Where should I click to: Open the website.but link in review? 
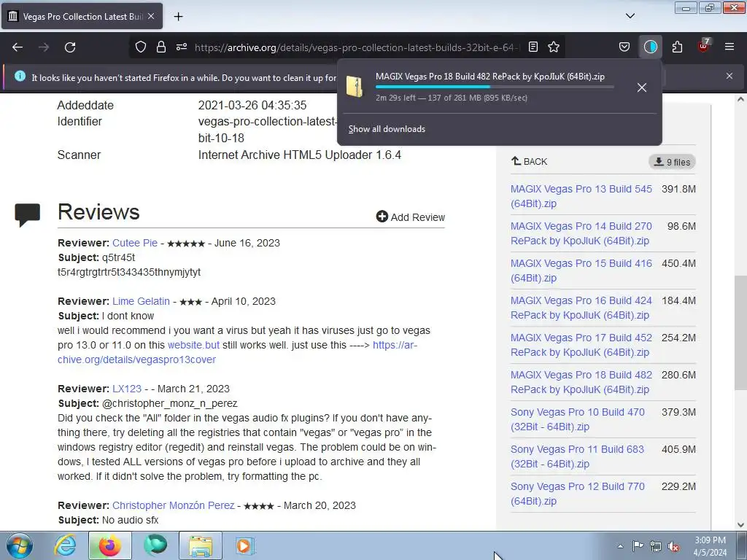pyautogui.click(x=193, y=345)
